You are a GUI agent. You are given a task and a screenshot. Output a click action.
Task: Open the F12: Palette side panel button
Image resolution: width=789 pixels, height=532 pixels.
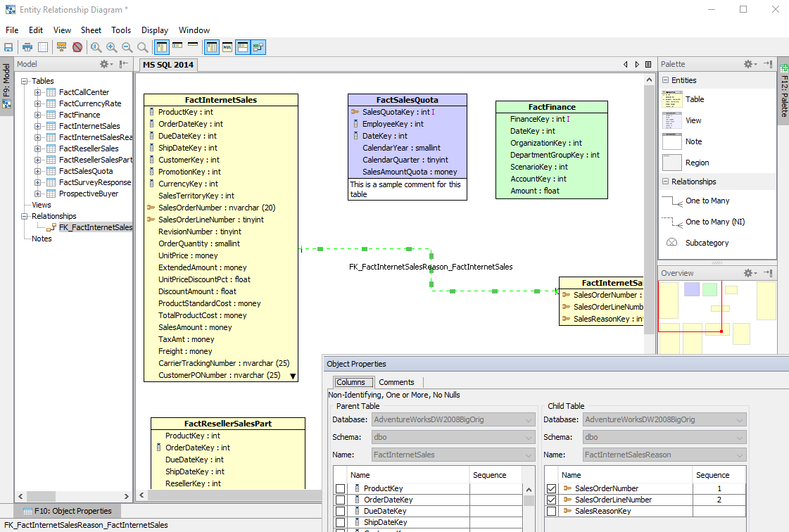click(783, 94)
